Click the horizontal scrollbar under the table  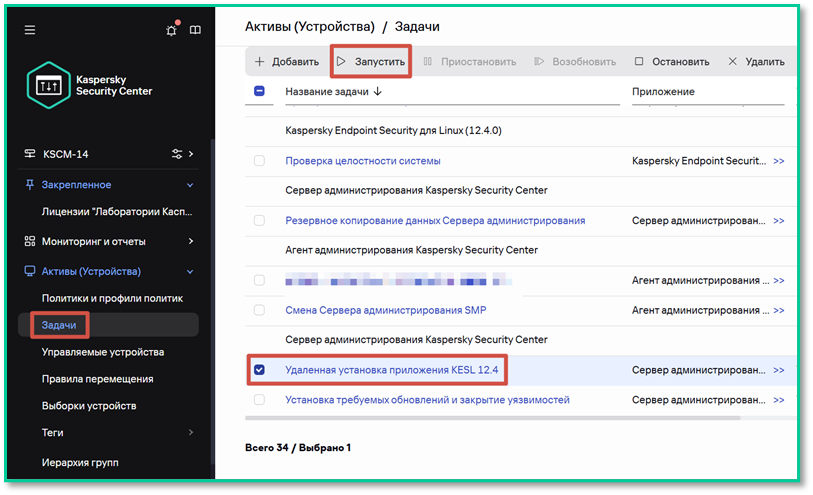pos(493,417)
